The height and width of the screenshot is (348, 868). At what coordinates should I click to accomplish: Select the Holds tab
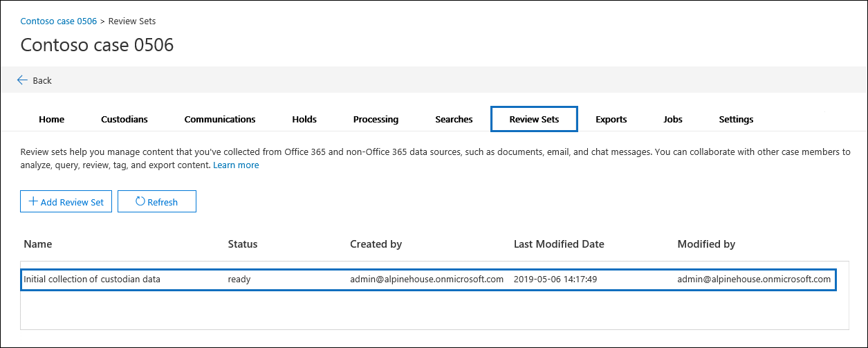304,119
